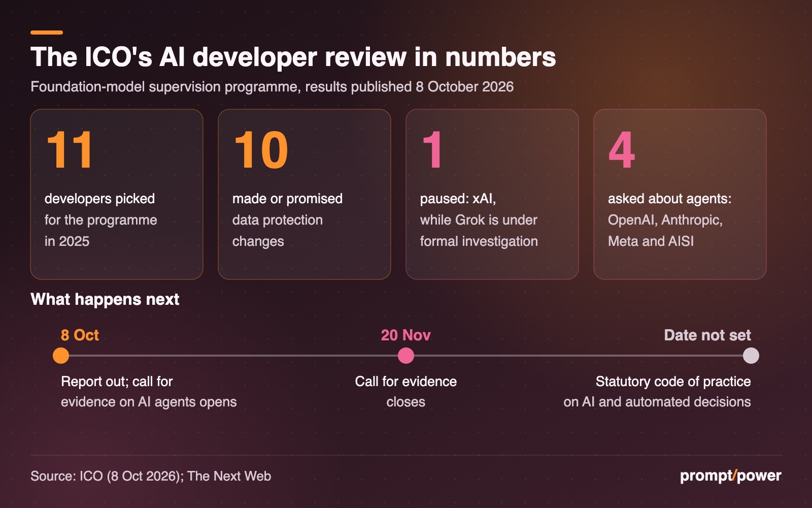
Task: Click the '8 Oct' date label
Action: point(80,335)
